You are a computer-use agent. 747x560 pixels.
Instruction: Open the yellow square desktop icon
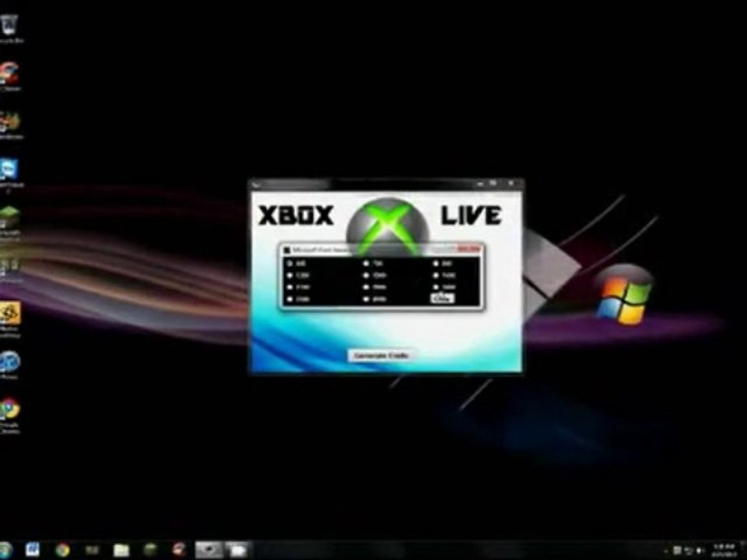click(9, 318)
